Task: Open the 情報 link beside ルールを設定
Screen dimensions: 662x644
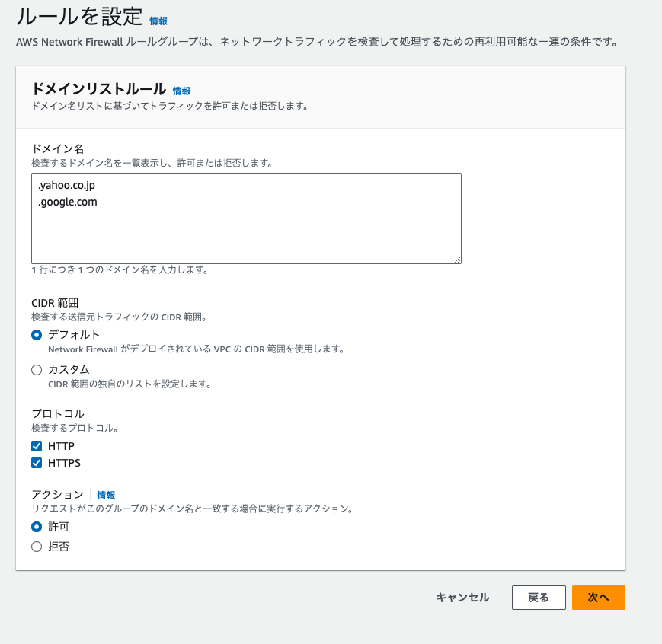Action: click(158, 21)
